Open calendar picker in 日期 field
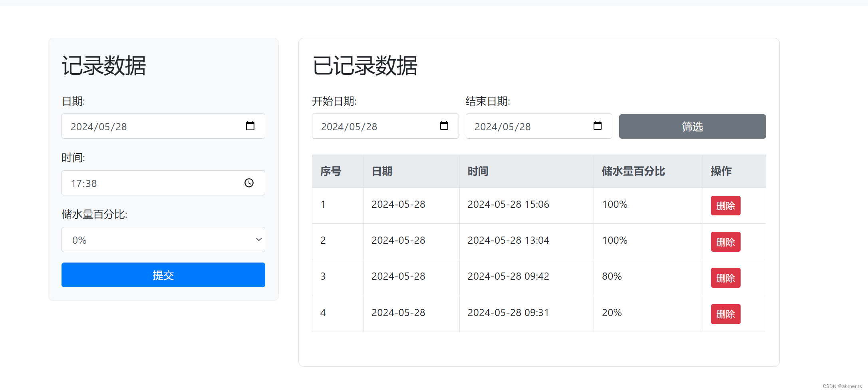The width and height of the screenshot is (868, 392). (250, 126)
